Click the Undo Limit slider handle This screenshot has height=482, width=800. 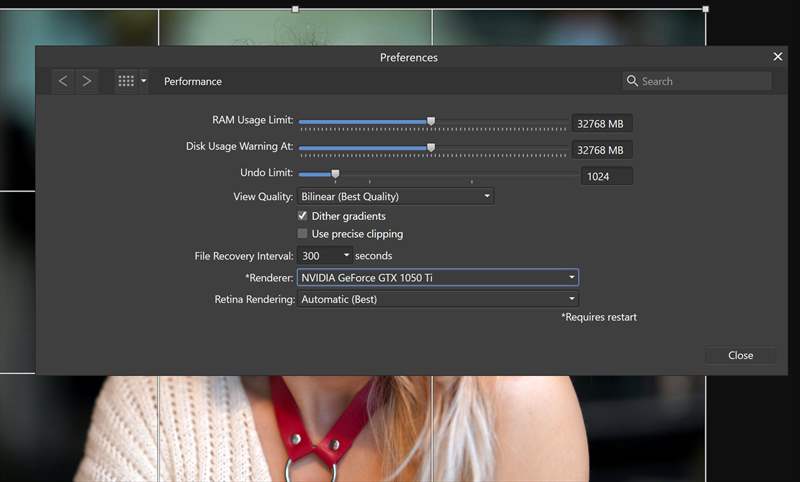pyautogui.click(x=335, y=174)
